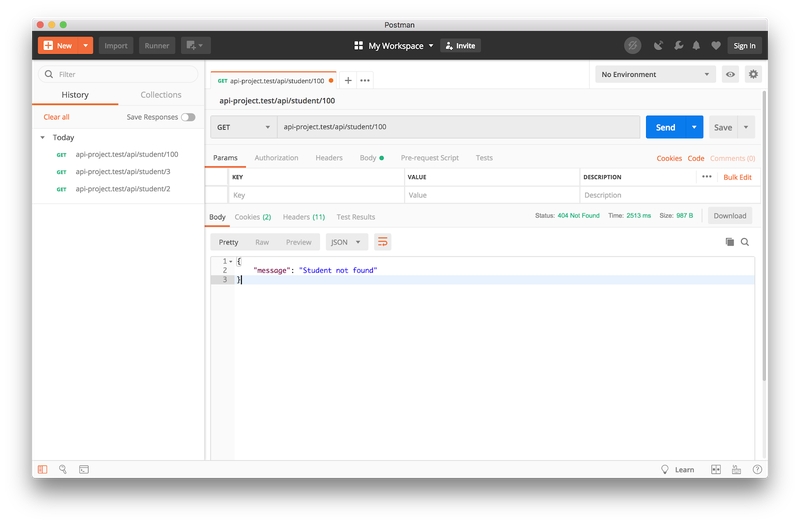The height and width of the screenshot is (524, 800).
Task: Open the GET method dropdown
Action: click(x=242, y=127)
